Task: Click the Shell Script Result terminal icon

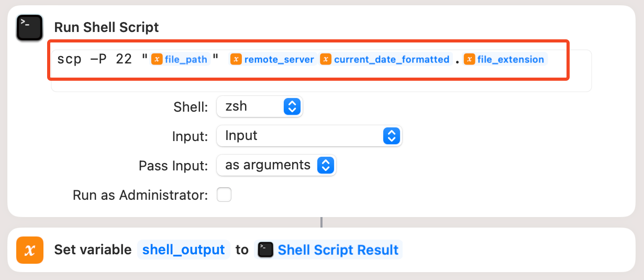Action: tap(266, 250)
